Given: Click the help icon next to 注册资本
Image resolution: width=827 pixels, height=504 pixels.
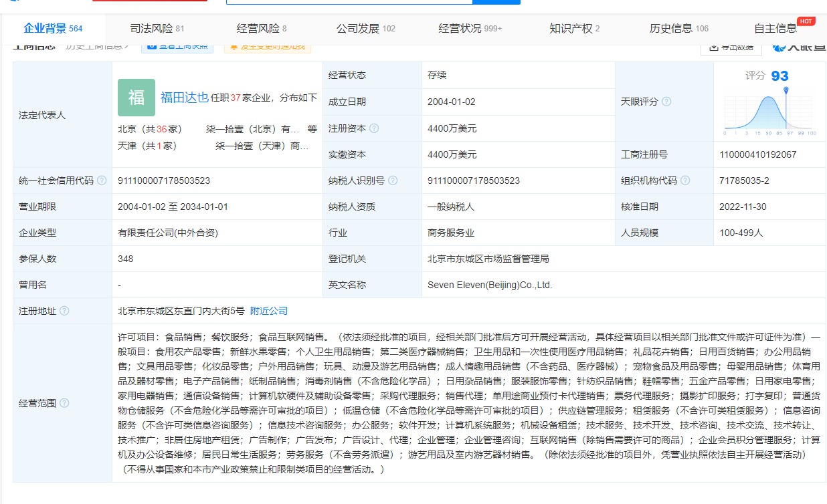Looking at the screenshot, I should point(374,128).
